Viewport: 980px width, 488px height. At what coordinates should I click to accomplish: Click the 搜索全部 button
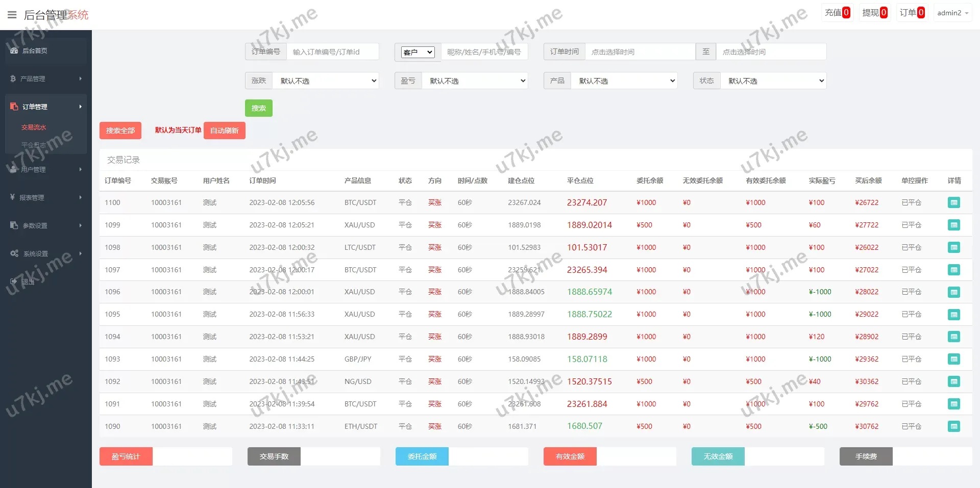pos(120,131)
